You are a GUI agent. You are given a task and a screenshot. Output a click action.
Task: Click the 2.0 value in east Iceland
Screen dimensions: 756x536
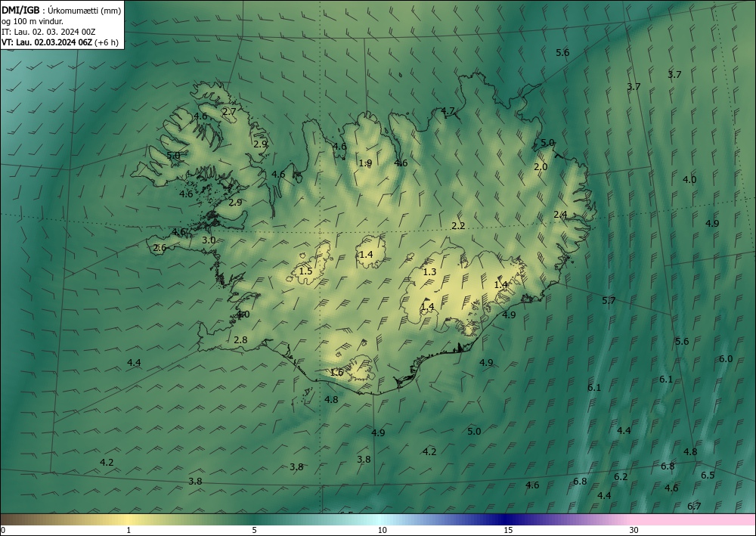click(x=541, y=167)
